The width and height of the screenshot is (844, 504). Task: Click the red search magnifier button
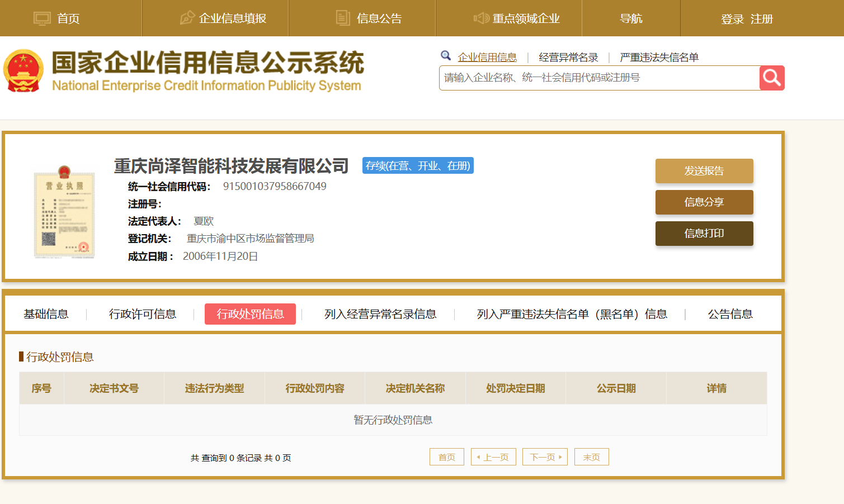point(772,78)
